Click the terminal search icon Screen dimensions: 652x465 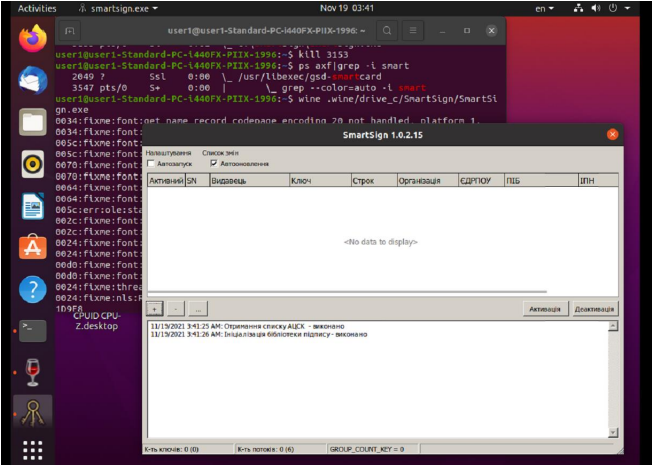coord(386,31)
